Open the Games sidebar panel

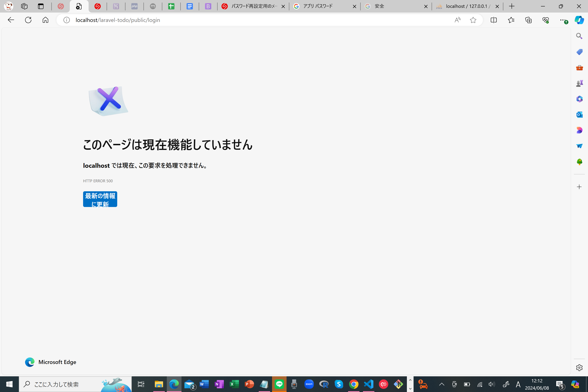point(580,83)
